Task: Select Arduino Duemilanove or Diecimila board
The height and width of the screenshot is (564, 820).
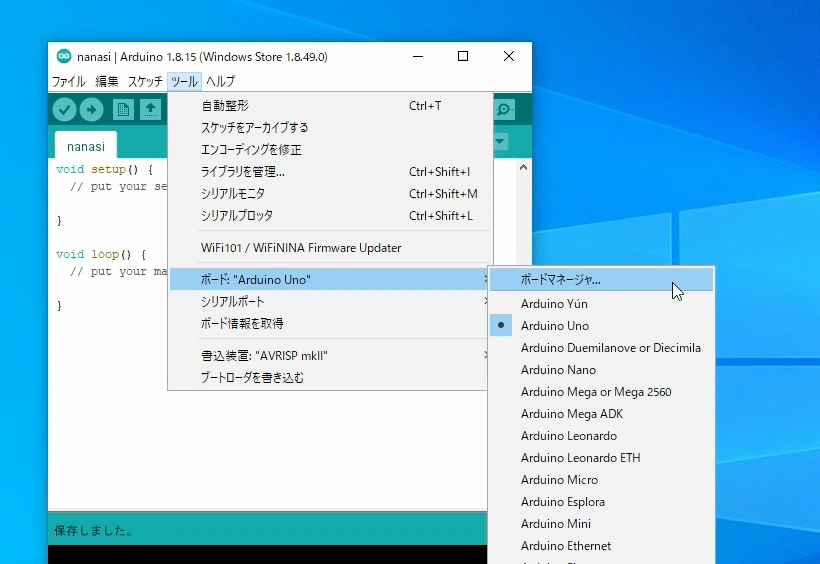Action: [601, 348]
